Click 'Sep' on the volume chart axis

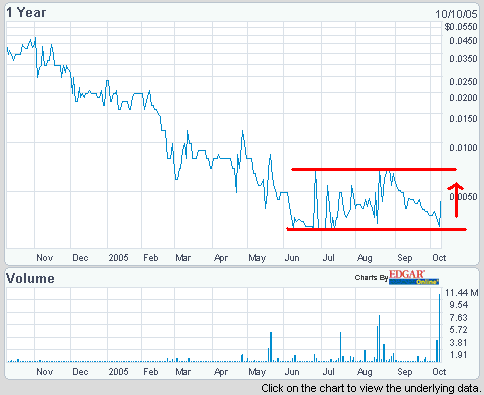[405, 372]
